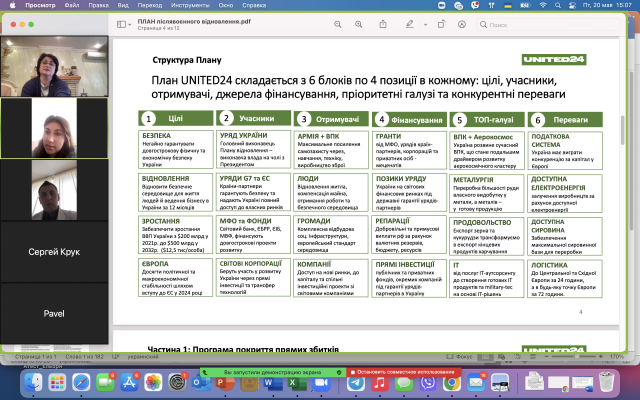Open the Окно menu
This screenshot has width=640, height=400.
tap(226, 5)
